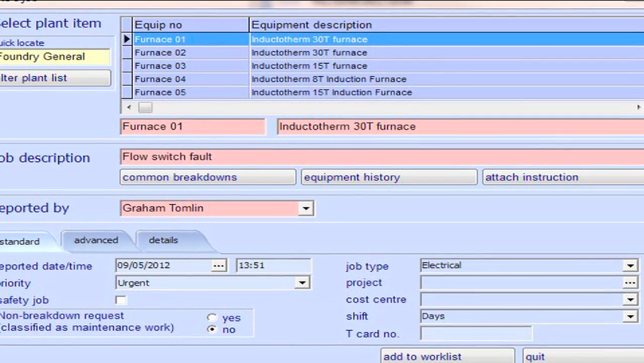Select "yes" for non-breakdown request
Image resolution: width=644 pixels, height=363 pixels.
coord(212,318)
